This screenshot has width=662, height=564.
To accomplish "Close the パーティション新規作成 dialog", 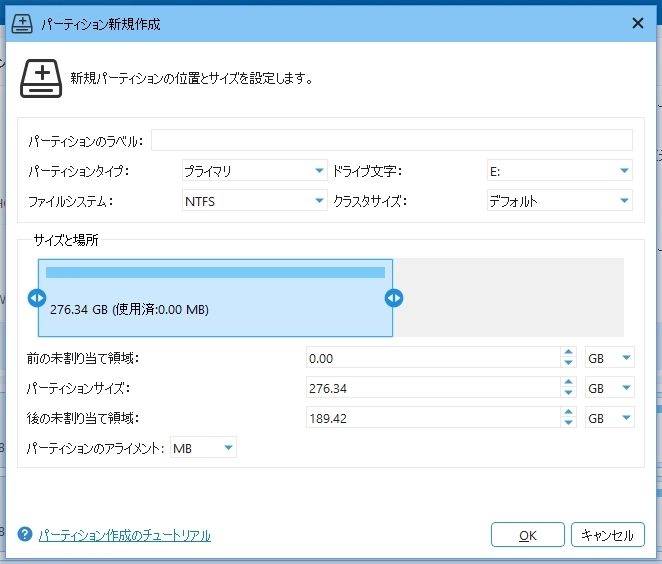I will pos(638,23).
